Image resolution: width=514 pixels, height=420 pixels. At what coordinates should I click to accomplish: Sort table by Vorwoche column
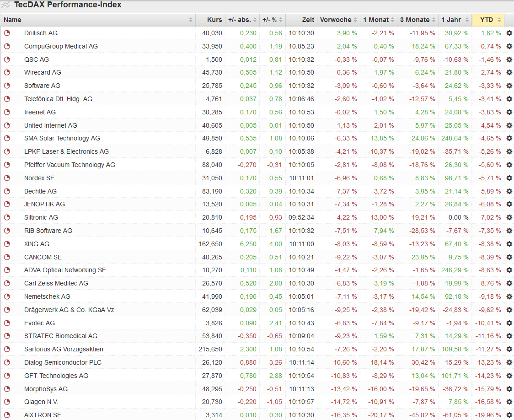point(338,20)
